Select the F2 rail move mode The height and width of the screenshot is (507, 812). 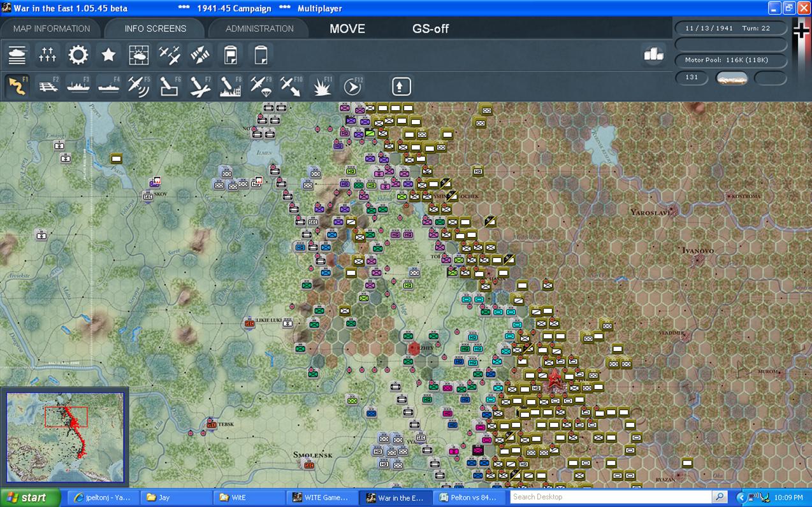pos(48,86)
